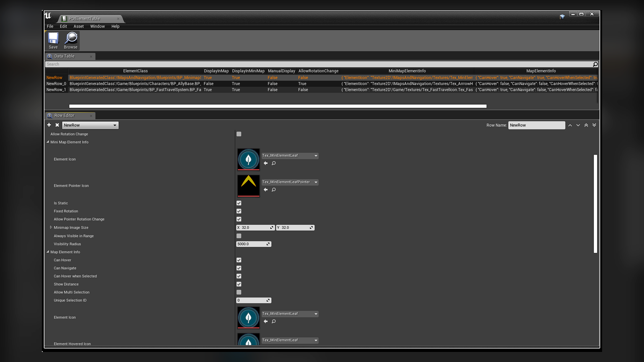Browse to Mini Map Element Icon asset
644x362 pixels.
[x=274, y=163]
